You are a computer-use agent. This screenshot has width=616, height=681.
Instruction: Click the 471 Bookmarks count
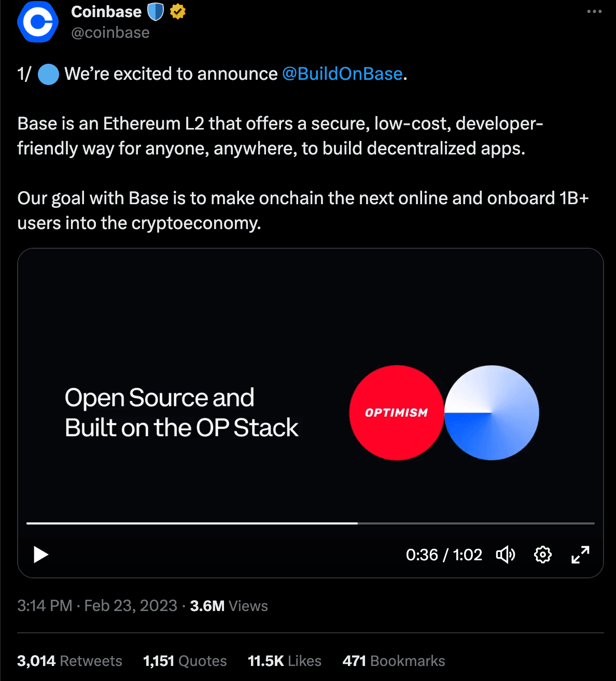pos(394,661)
